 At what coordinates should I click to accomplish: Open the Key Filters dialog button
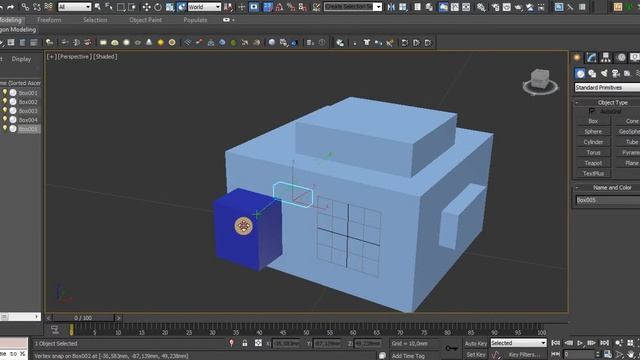(x=524, y=355)
